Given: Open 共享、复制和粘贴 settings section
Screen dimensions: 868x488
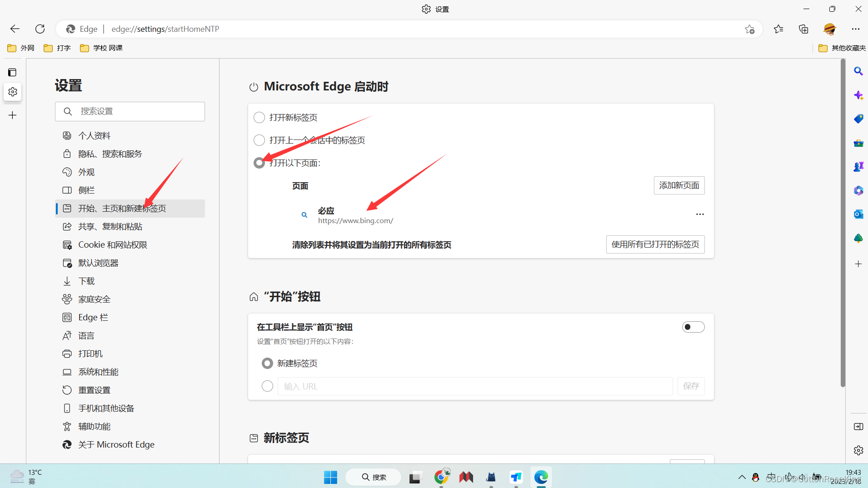Looking at the screenshot, I should 130,227.
